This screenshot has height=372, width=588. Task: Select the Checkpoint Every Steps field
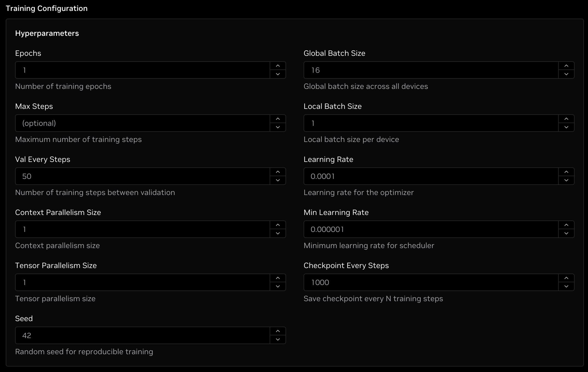pyautogui.click(x=431, y=282)
